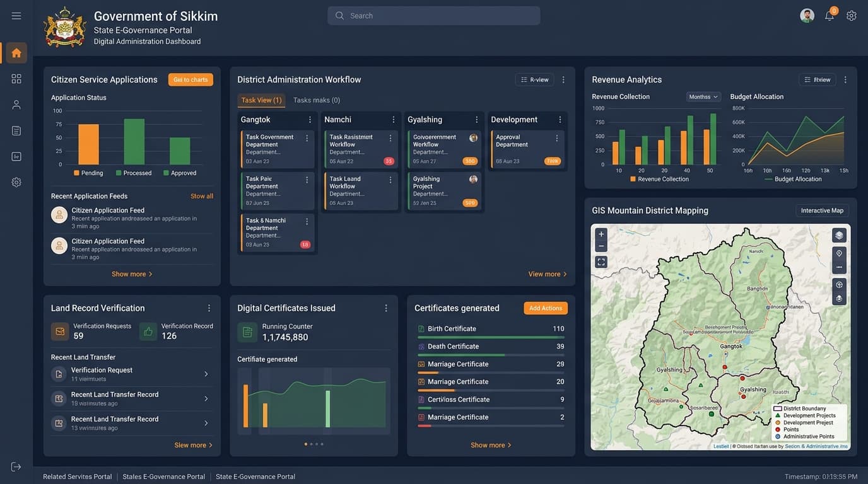Open the Namchi column options menu

393,120
